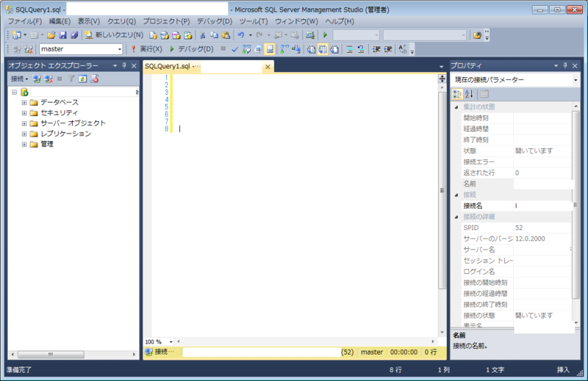The width and height of the screenshot is (588, 381).
Task: Click the Analysis Services DMX Query icon
Action: 176,35
